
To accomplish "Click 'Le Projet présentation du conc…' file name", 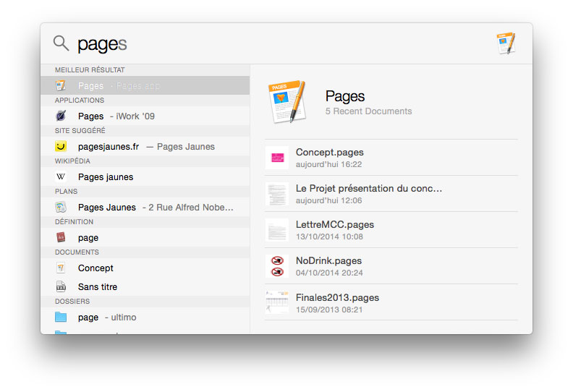I will [369, 189].
